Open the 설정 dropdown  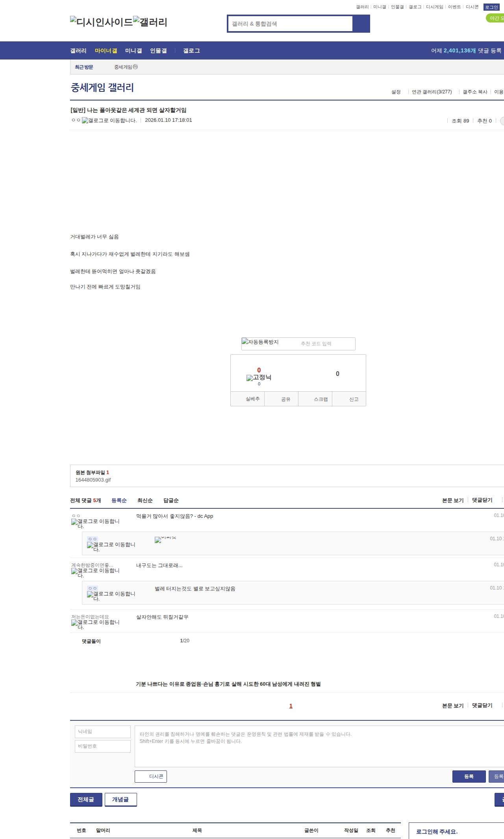click(x=396, y=92)
